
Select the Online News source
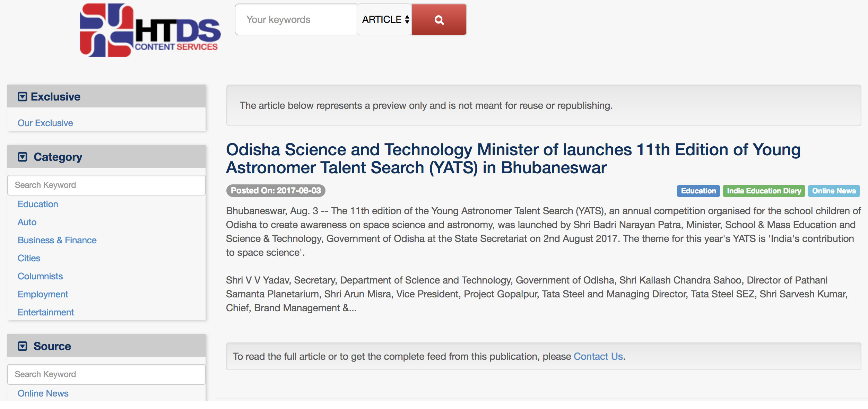point(43,393)
